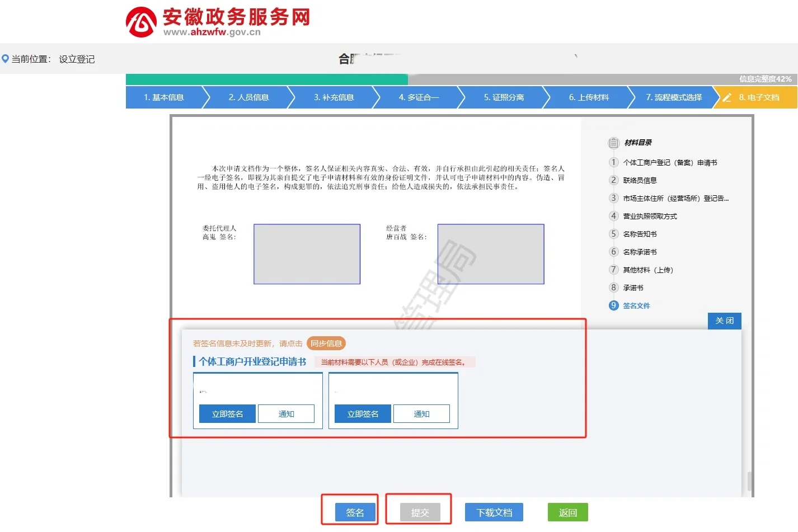The height and width of the screenshot is (532, 798).
Task: Open 签名文件 item number 9
Action: tap(636, 306)
